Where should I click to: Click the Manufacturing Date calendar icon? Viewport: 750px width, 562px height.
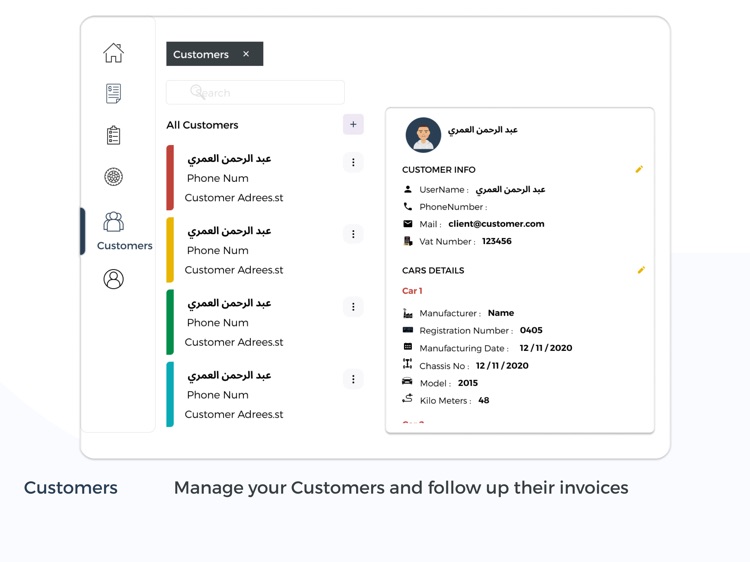pos(408,346)
